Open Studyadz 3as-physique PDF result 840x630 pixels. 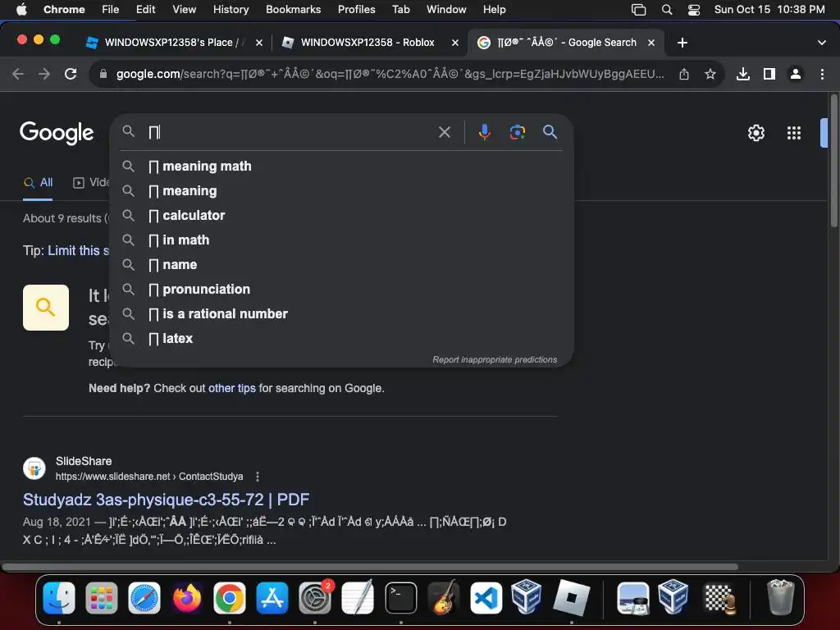pyautogui.click(x=166, y=500)
